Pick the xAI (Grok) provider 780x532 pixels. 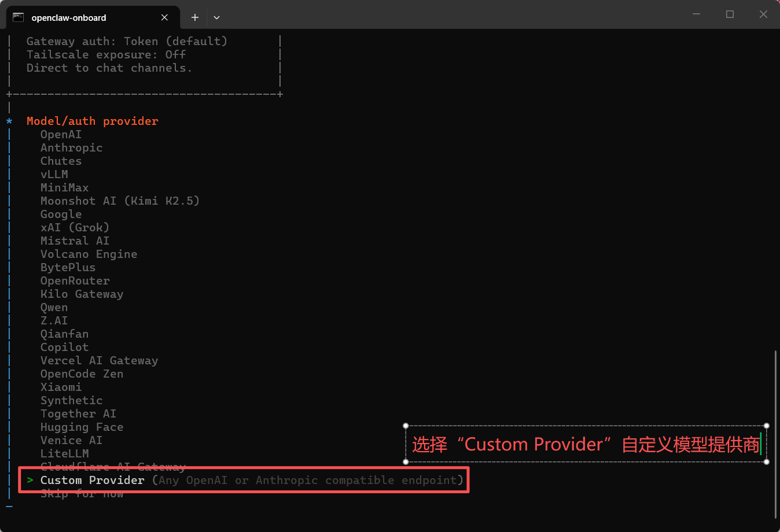point(75,228)
